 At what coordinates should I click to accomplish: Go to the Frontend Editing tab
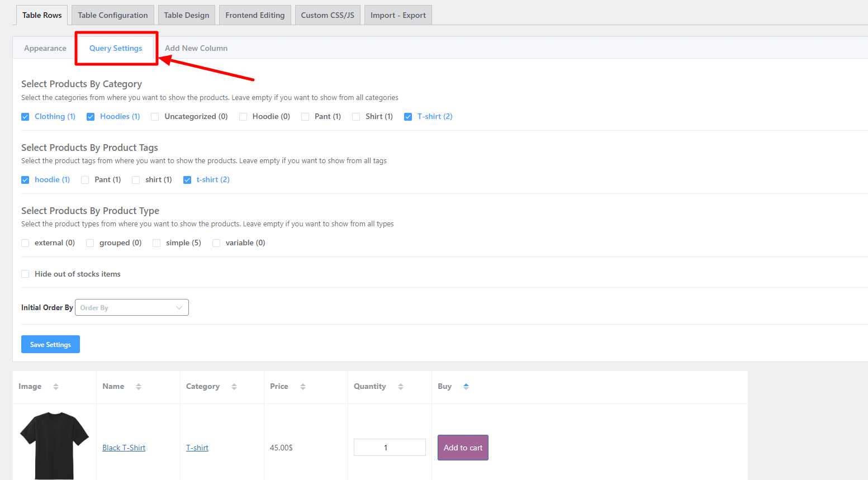click(x=255, y=15)
